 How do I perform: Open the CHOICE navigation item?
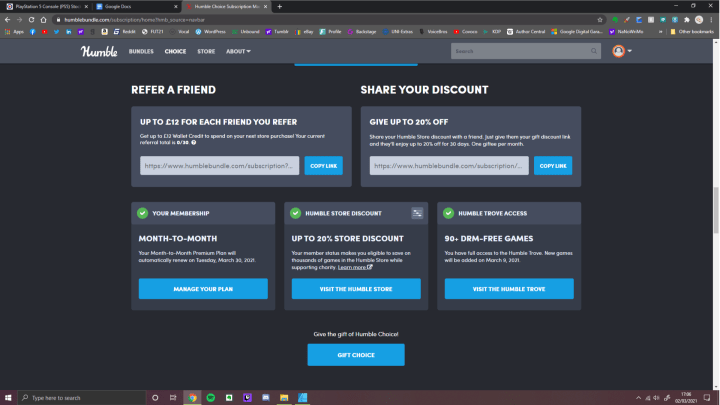[x=175, y=51]
